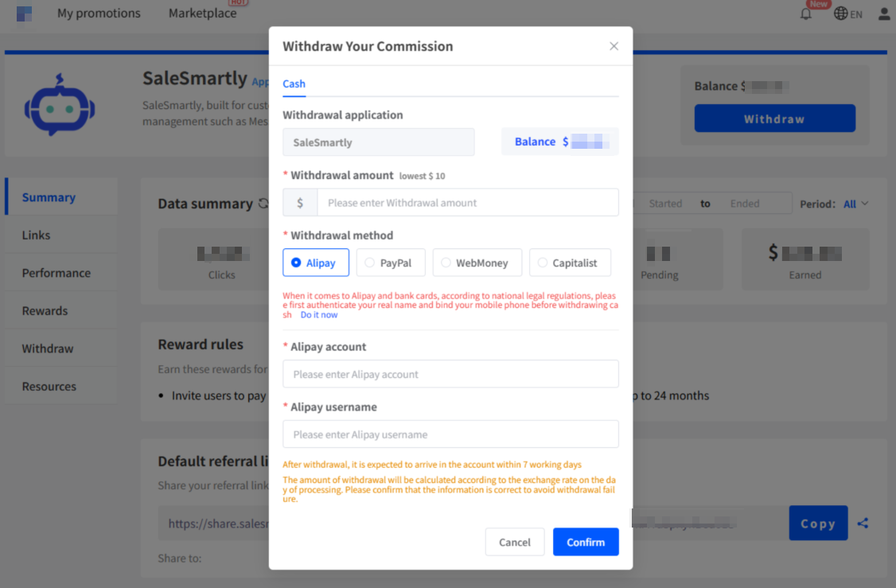Viewport: 896px width, 588px height.
Task: Select PayPal withdrawal method
Action: tap(390, 263)
